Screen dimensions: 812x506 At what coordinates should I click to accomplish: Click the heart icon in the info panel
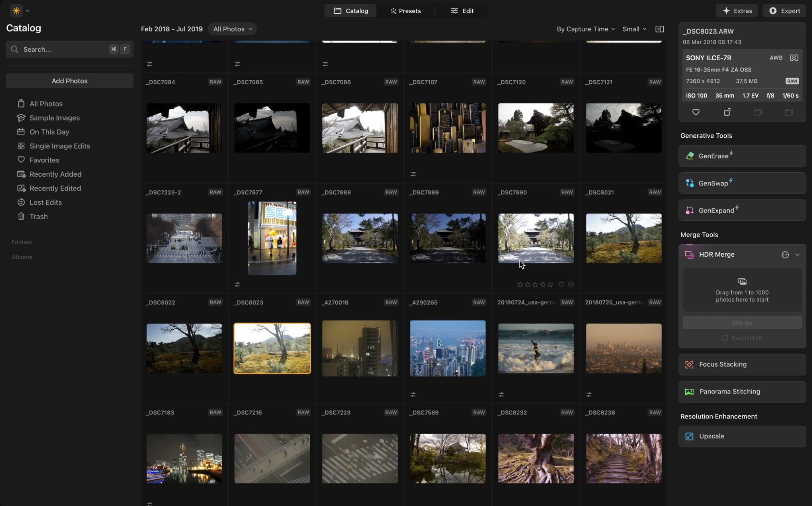pyautogui.click(x=696, y=112)
